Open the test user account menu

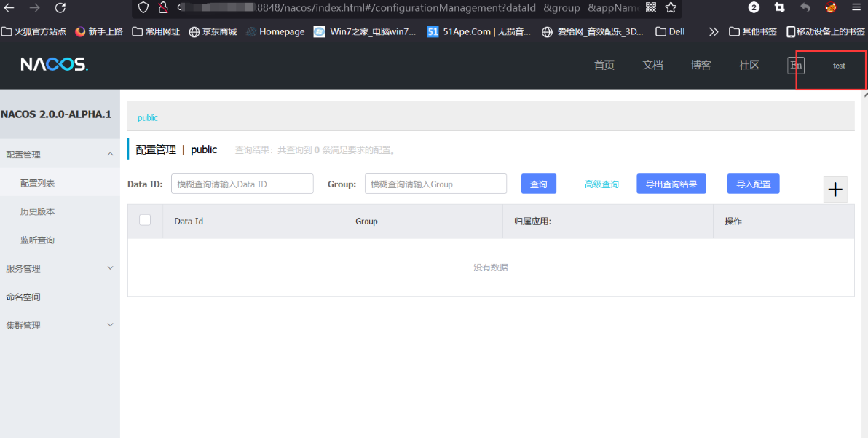(x=839, y=66)
